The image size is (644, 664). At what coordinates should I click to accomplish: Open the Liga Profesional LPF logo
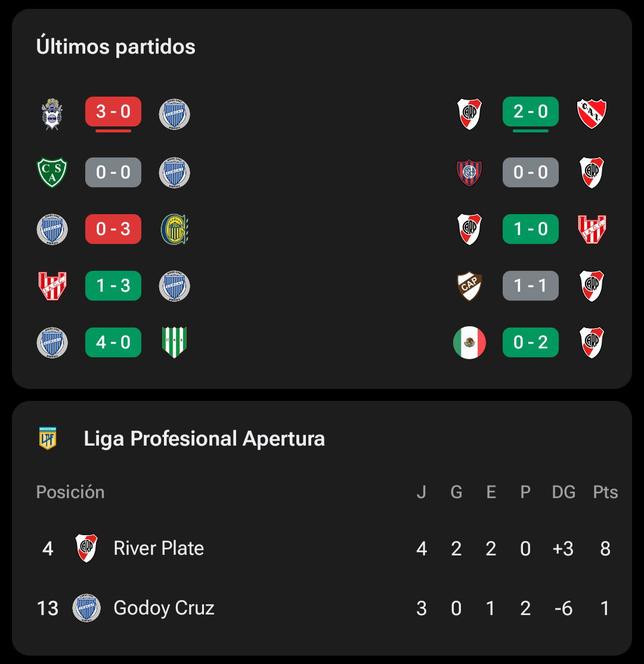(48, 438)
